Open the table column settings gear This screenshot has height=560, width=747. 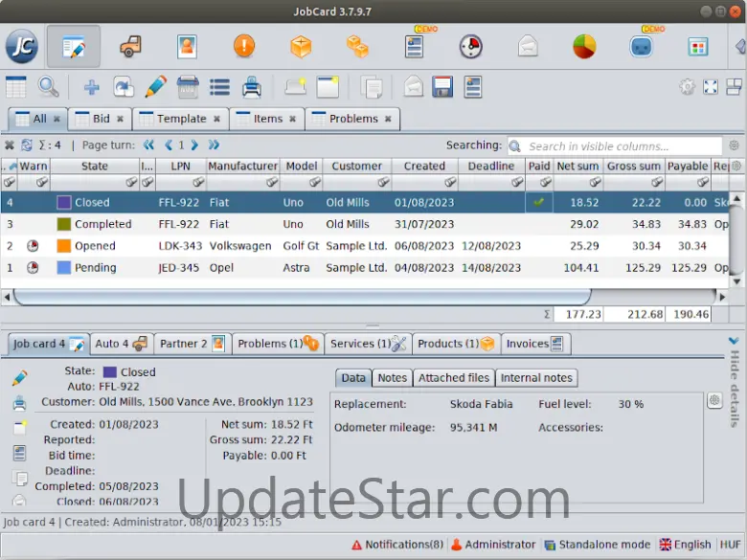[736, 166]
